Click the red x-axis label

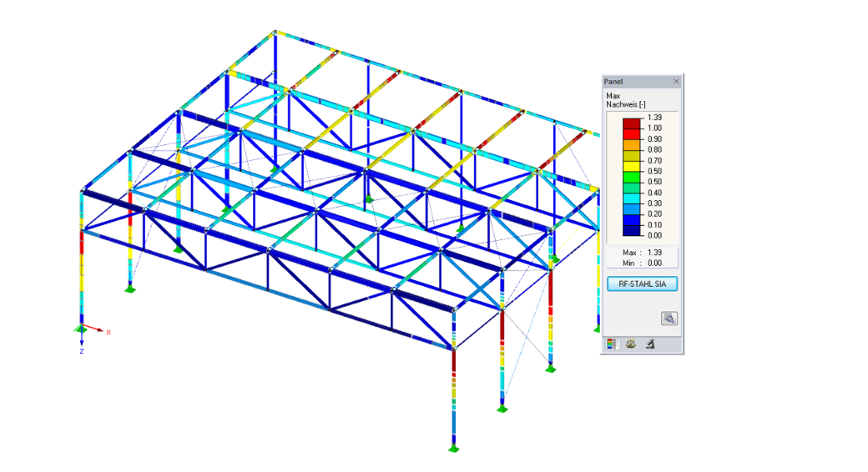click(108, 332)
